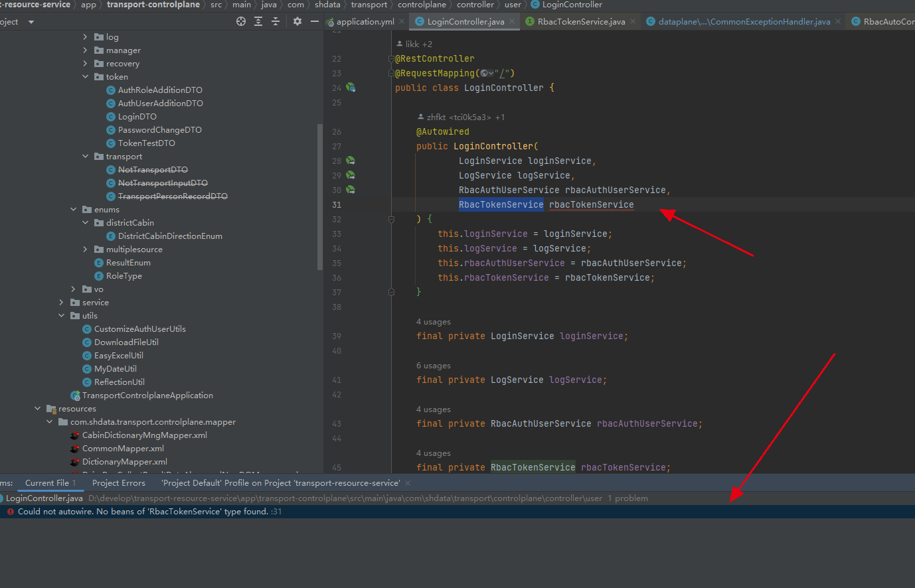Expand the vo package in Project tree
The height and width of the screenshot is (588, 915).
[x=73, y=289]
